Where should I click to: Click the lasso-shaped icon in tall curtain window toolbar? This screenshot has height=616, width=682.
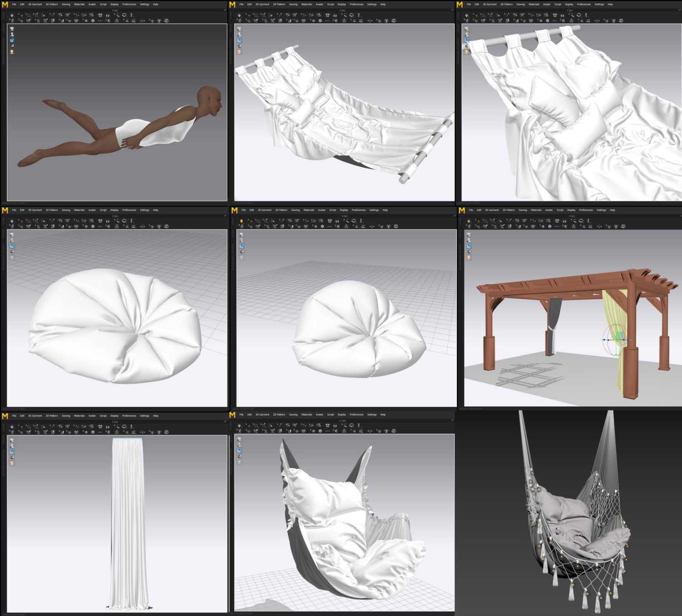(124, 426)
